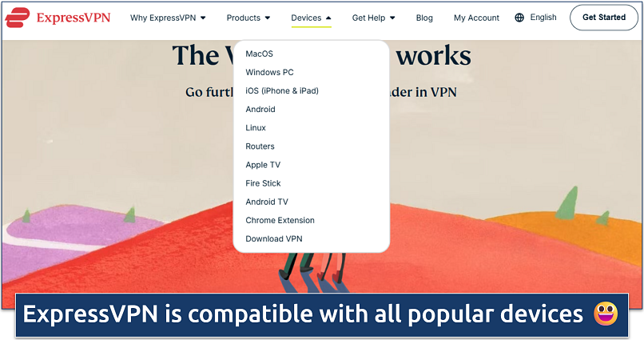Open the Chrome Extension entry
This screenshot has height=340, width=644.
tap(280, 220)
